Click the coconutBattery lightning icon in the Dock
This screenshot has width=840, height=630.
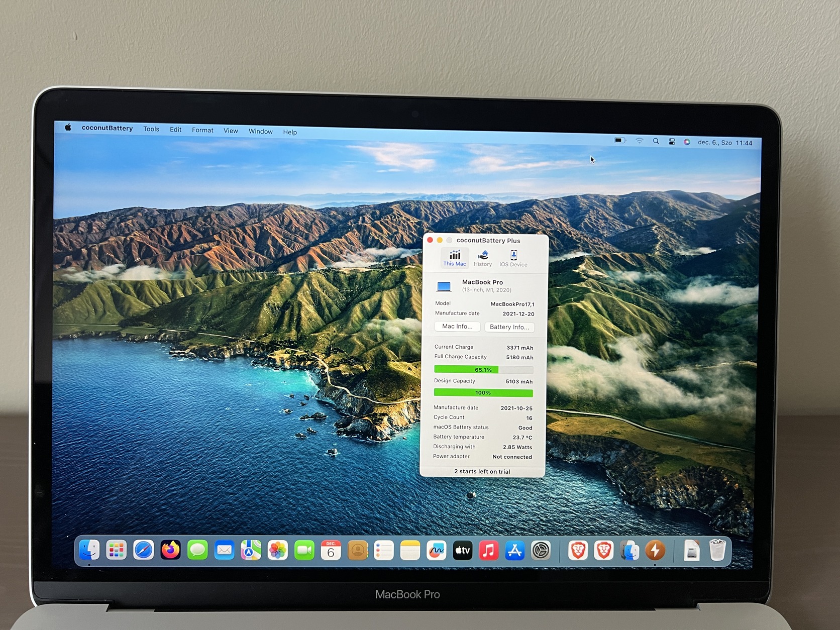pos(655,551)
